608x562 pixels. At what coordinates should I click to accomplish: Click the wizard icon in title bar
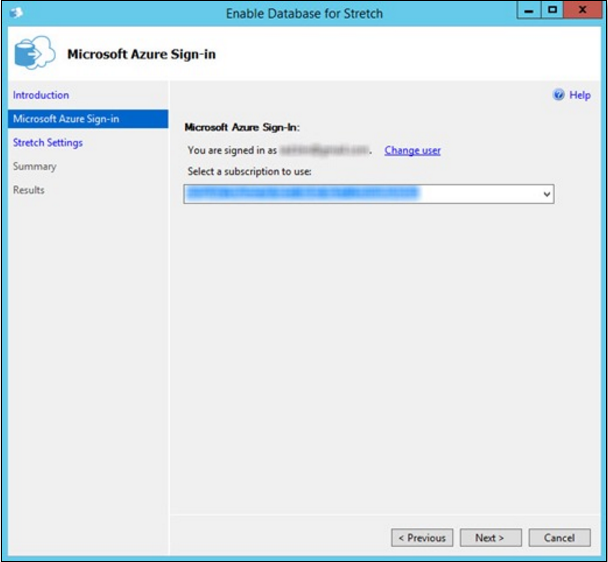16,13
